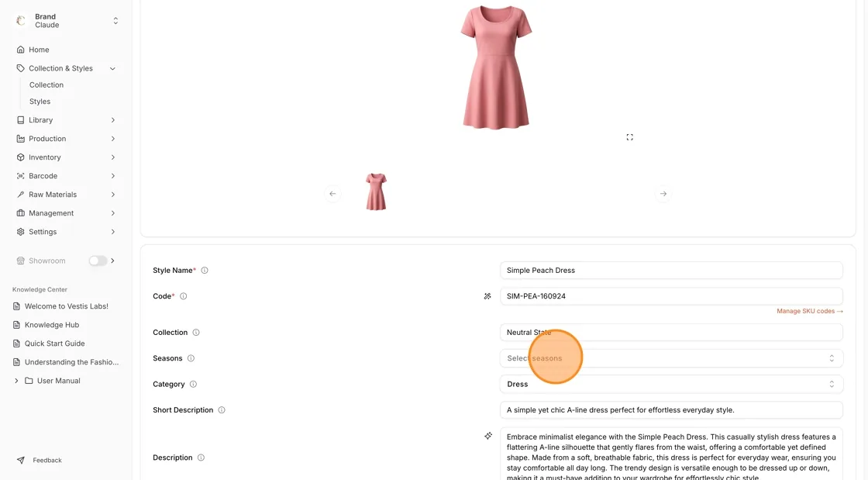The image size is (868, 480).
Task: Open the Quick Start Guide link
Action: (55, 344)
